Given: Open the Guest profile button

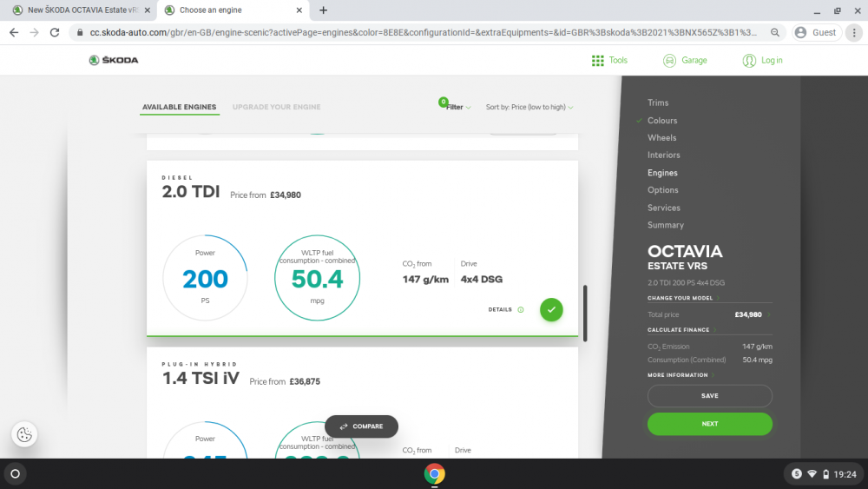Looking at the screenshot, I should pos(817,33).
